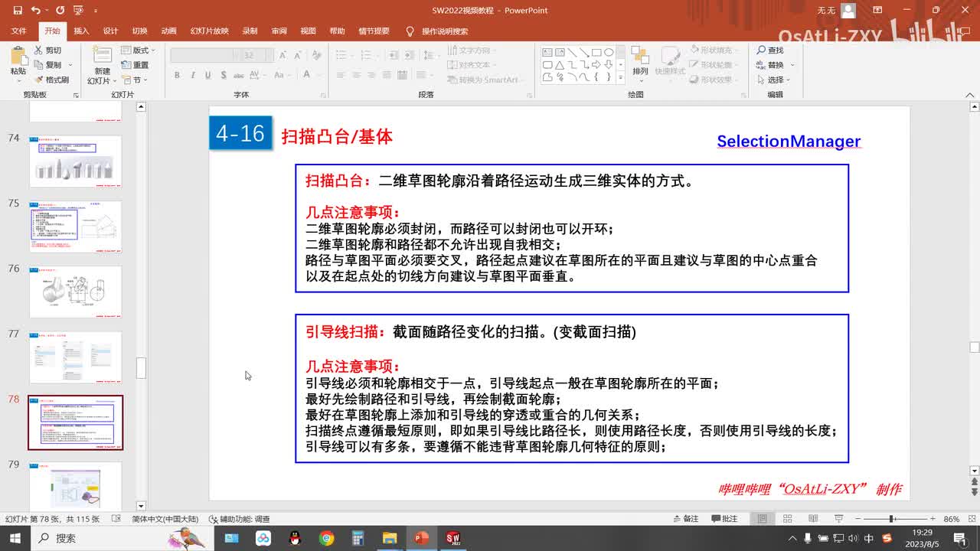Switch to the 审阅 Review tab
Image resolution: width=980 pixels, height=551 pixels.
click(x=279, y=31)
